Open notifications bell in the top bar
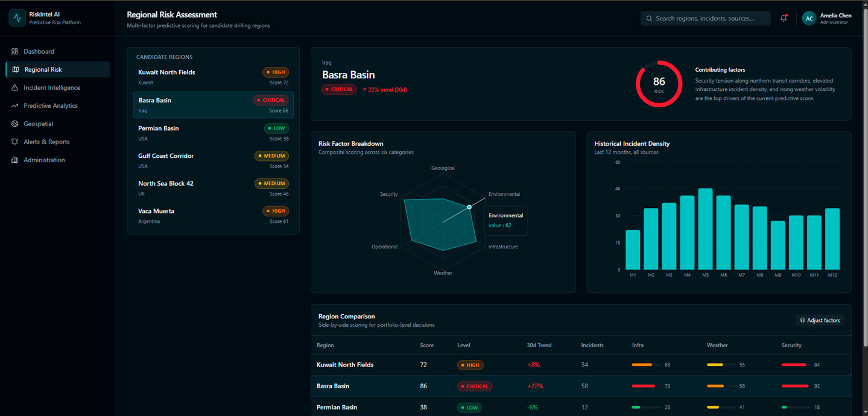This screenshot has height=416, width=868. [x=784, y=18]
